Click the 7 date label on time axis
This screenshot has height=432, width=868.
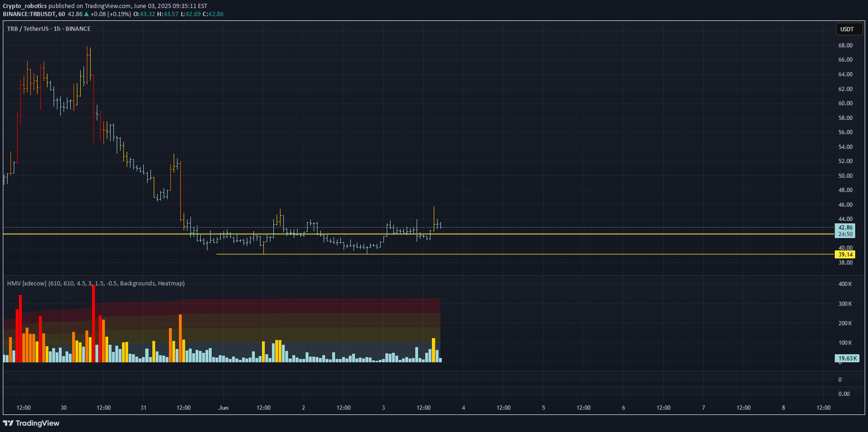tap(703, 408)
